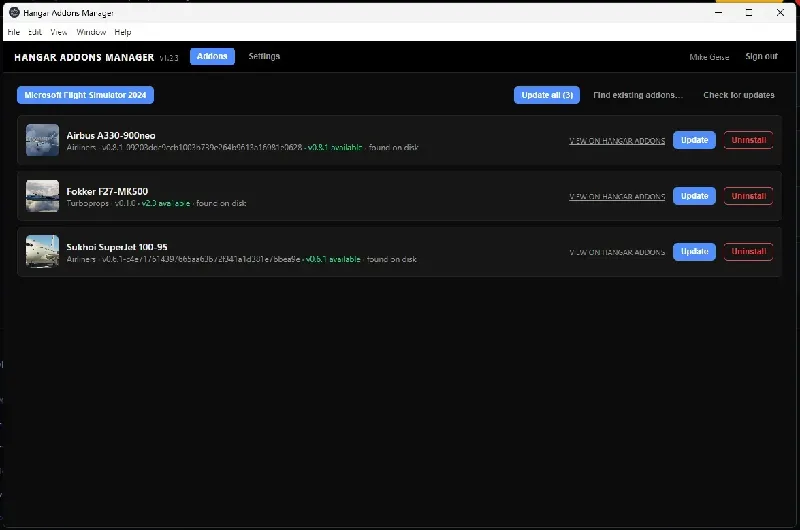Screen dimensions: 800x530
Task: Update the Sukhoi SuperJet 100-95 addon
Action: (x=694, y=251)
